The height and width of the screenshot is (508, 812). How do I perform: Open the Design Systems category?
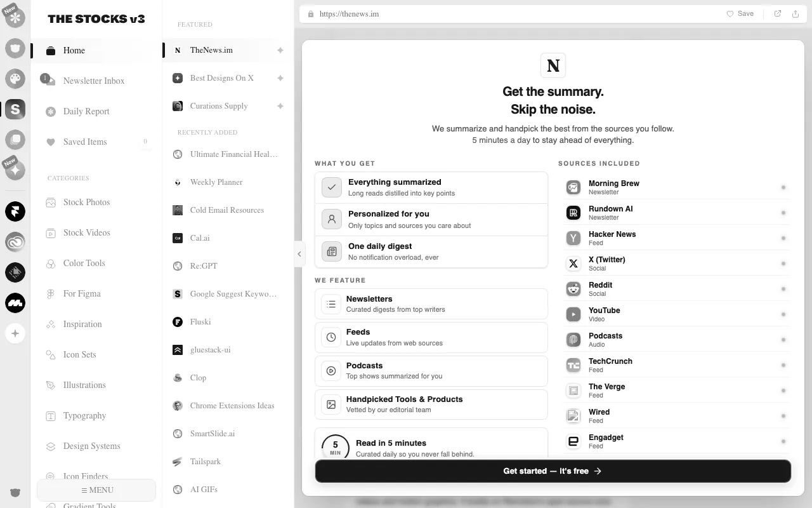[96, 446]
